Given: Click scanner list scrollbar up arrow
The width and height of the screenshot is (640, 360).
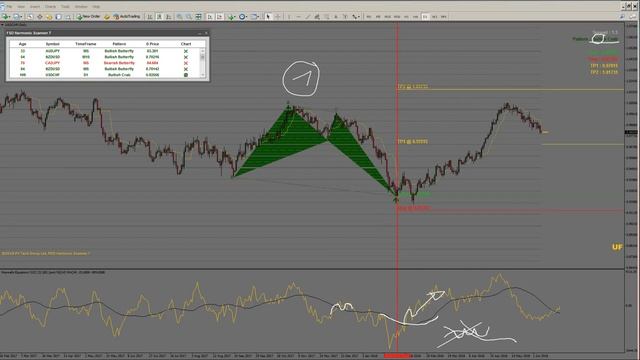Looking at the screenshot, I should tap(202, 51).
